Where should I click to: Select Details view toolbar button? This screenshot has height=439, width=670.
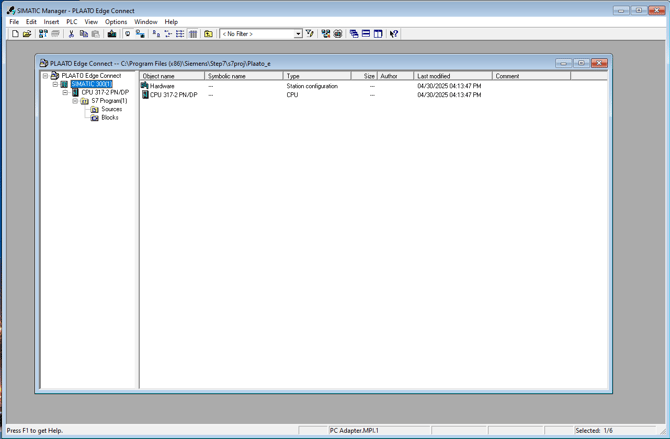click(x=193, y=34)
